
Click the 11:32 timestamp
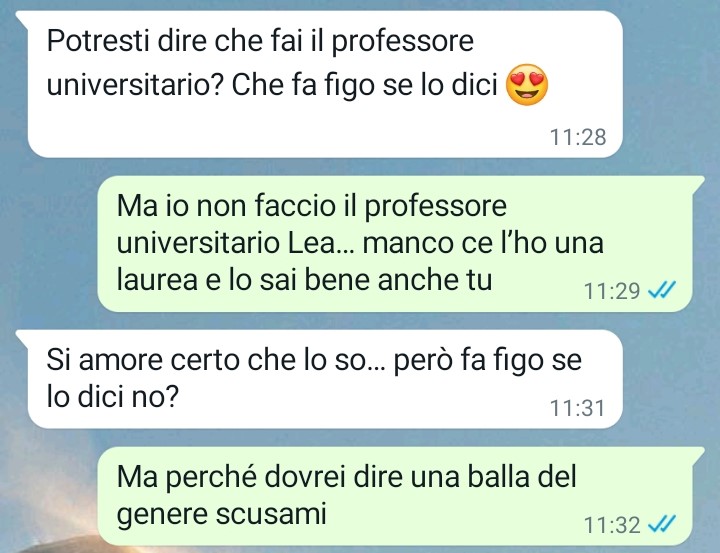tap(612, 525)
